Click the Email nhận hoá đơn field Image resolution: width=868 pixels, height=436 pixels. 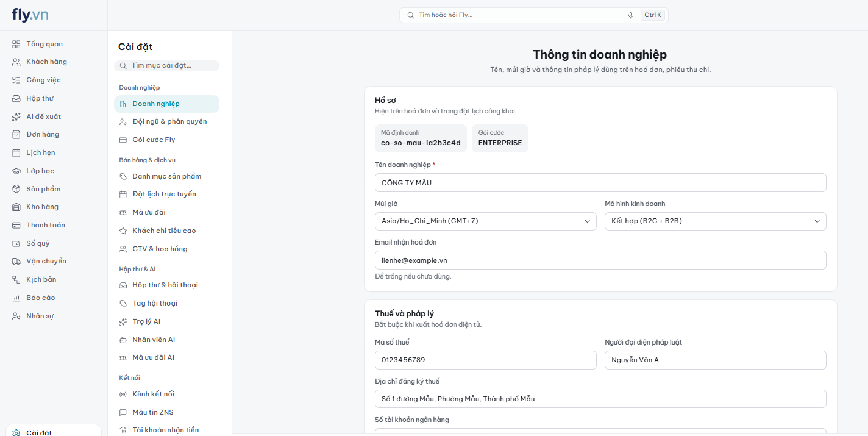[600, 260]
